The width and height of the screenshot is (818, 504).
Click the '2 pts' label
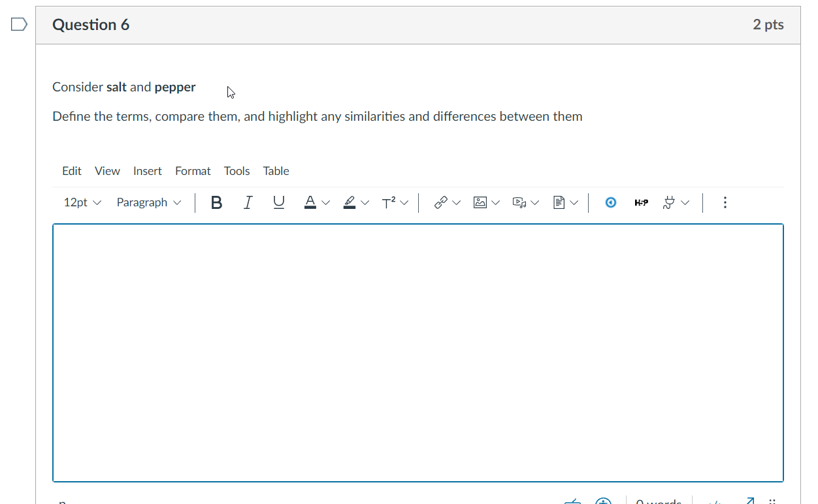point(768,25)
